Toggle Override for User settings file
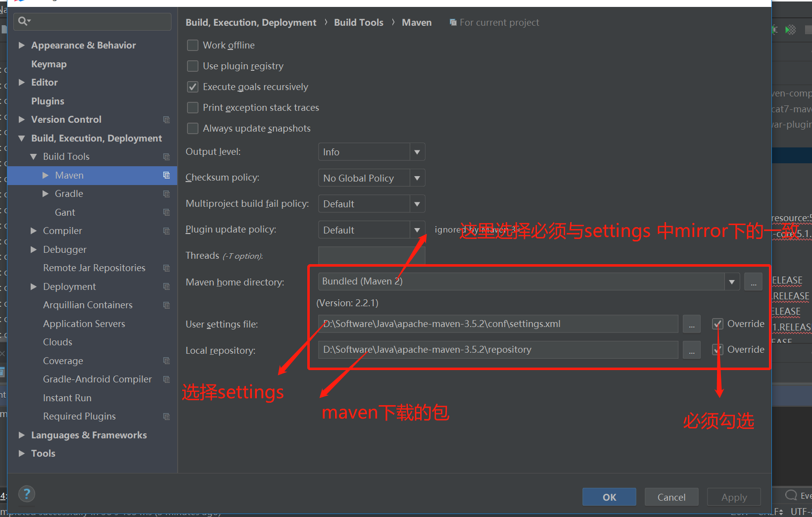Viewport: 812px width, 517px height. 717,324
